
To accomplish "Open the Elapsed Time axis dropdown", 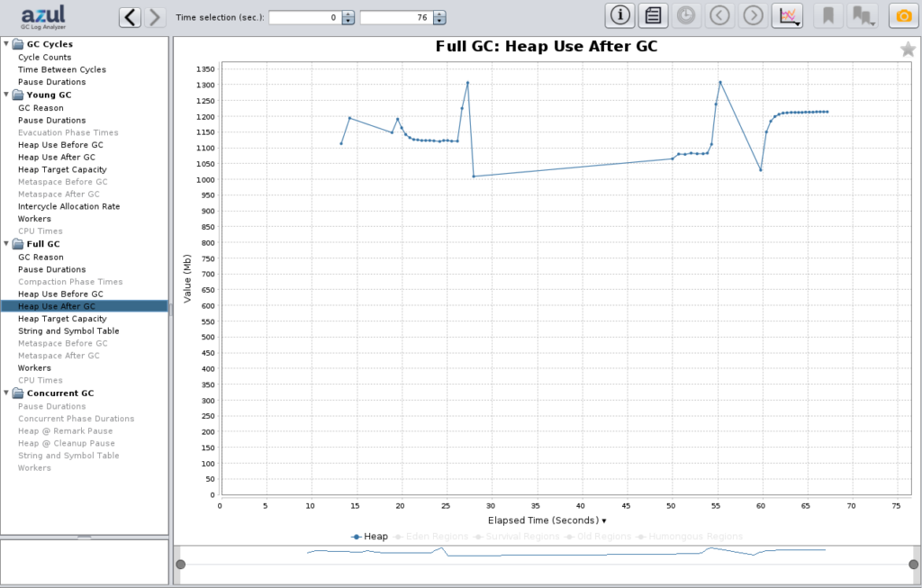I will point(603,520).
